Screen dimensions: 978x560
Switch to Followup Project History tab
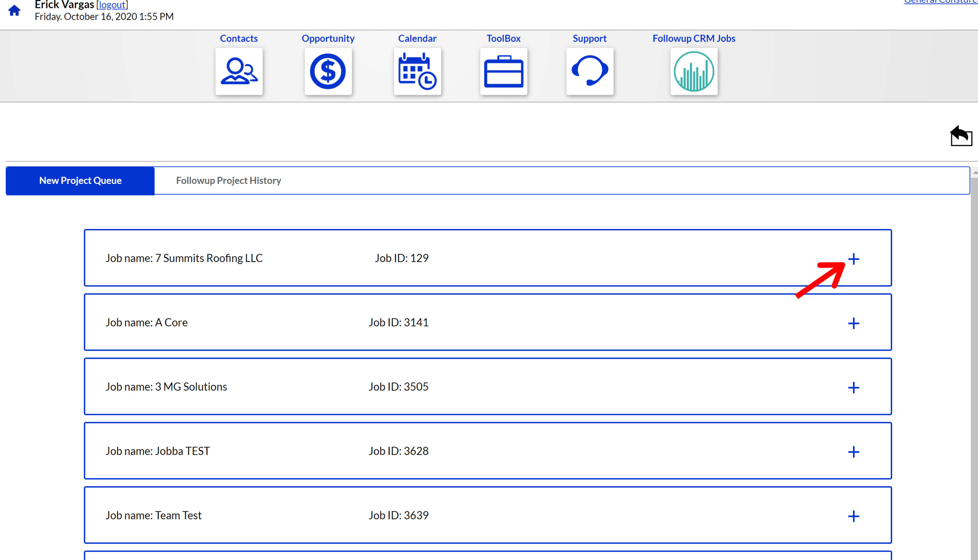[228, 181]
